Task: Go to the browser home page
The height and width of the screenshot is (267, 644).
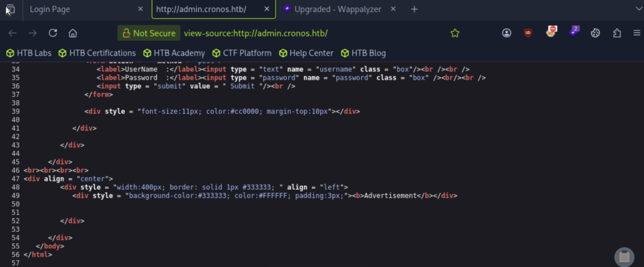Action: point(73,33)
